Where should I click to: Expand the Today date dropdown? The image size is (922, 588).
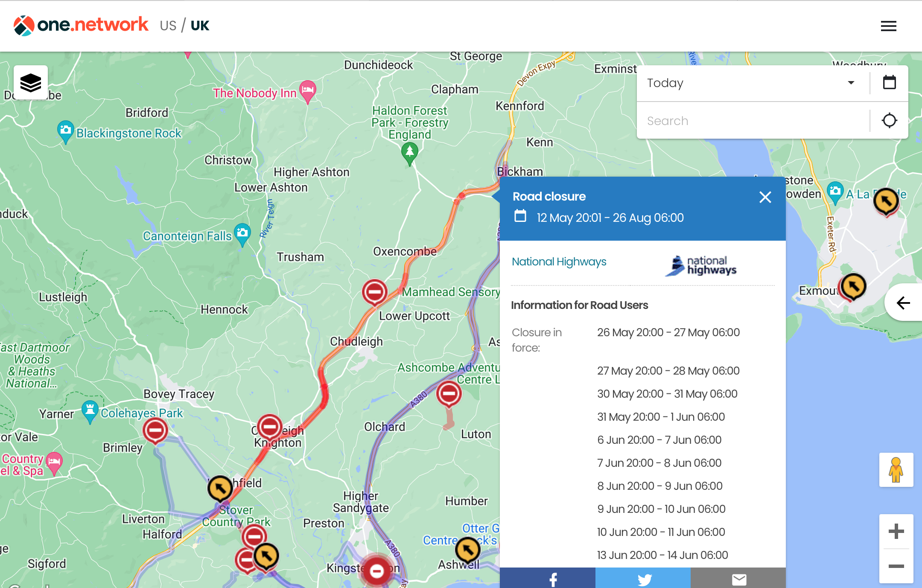click(753, 83)
